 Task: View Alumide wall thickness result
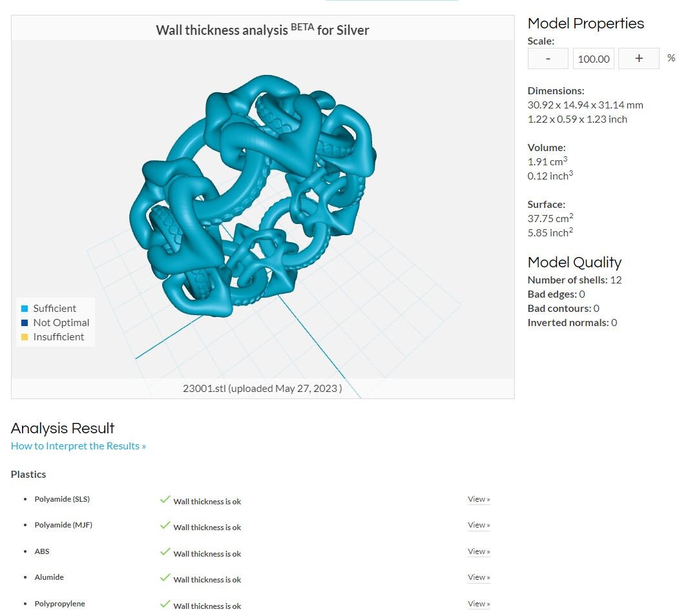[479, 577]
